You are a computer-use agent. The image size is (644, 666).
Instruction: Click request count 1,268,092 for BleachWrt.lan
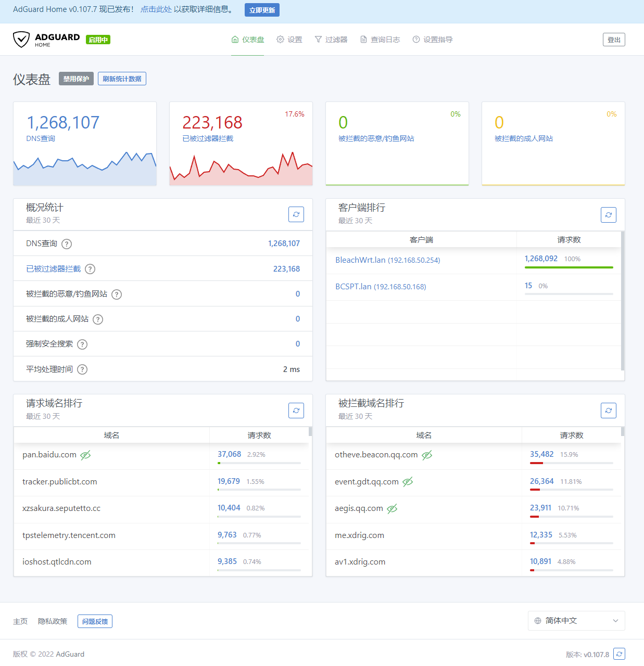[x=541, y=259]
